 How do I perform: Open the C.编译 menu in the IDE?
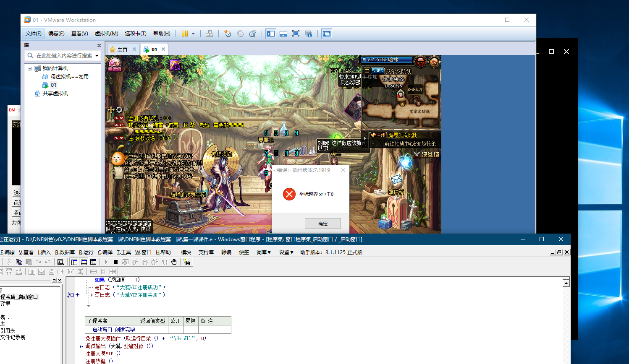[x=105, y=252]
